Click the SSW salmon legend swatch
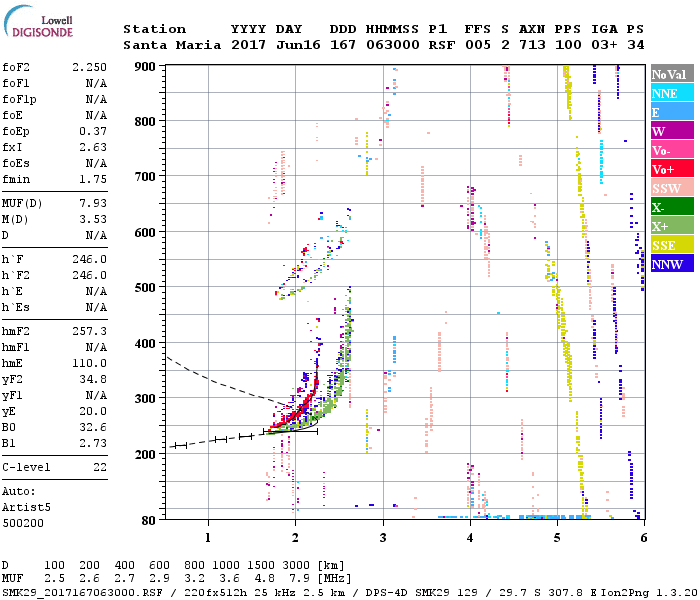This screenshot has width=700, height=600. (672, 188)
